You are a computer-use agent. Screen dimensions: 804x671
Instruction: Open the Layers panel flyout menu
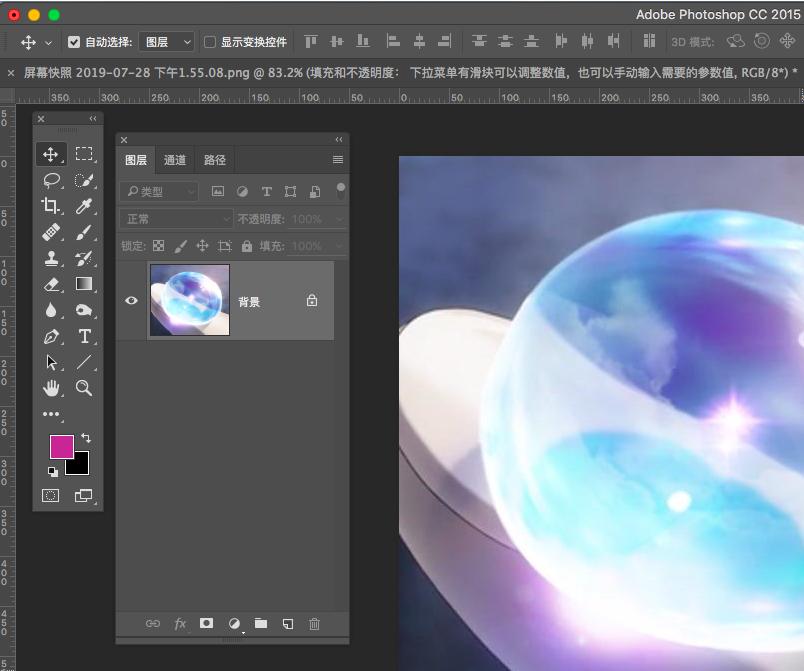pos(338,160)
